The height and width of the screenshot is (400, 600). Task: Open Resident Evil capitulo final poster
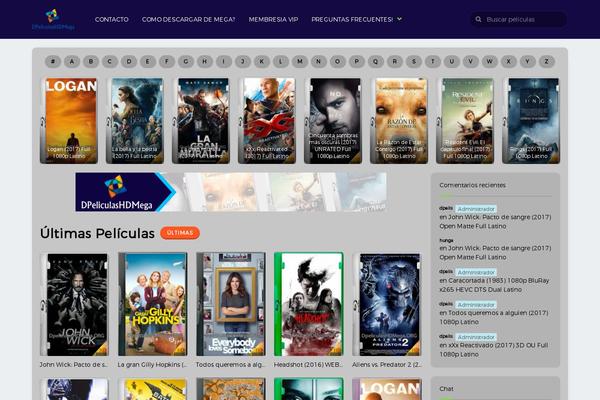tap(465, 121)
